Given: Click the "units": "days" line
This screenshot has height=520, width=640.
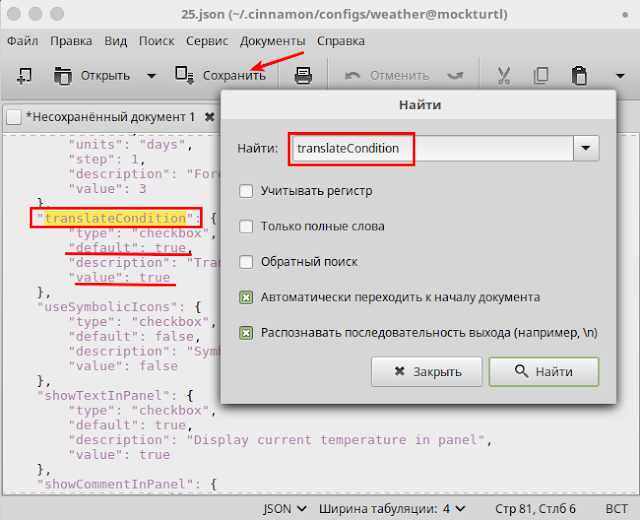Looking at the screenshot, I should pos(130,144).
